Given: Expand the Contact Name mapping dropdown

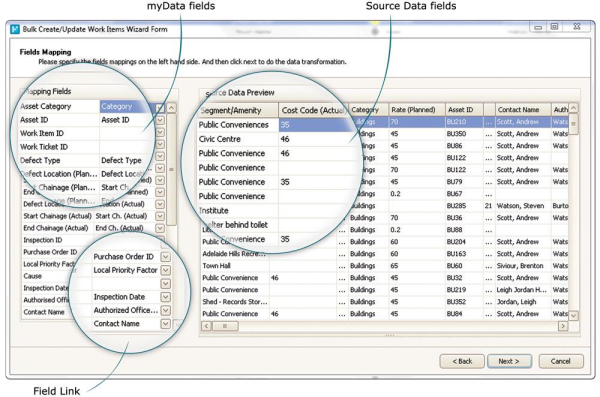Looking at the screenshot, I should click(165, 323).
